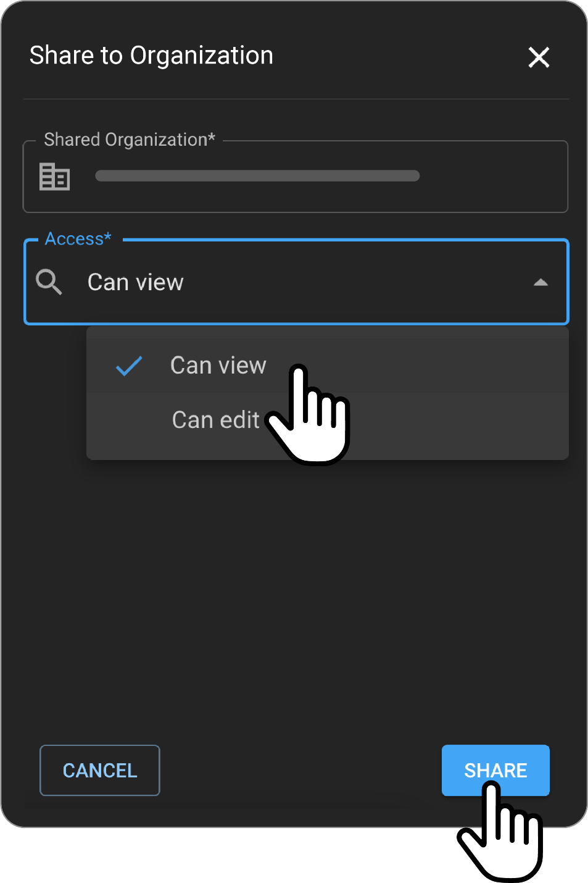Click the blue checkmark beside Can view
The image size is (588, 883).
(129, 366)
